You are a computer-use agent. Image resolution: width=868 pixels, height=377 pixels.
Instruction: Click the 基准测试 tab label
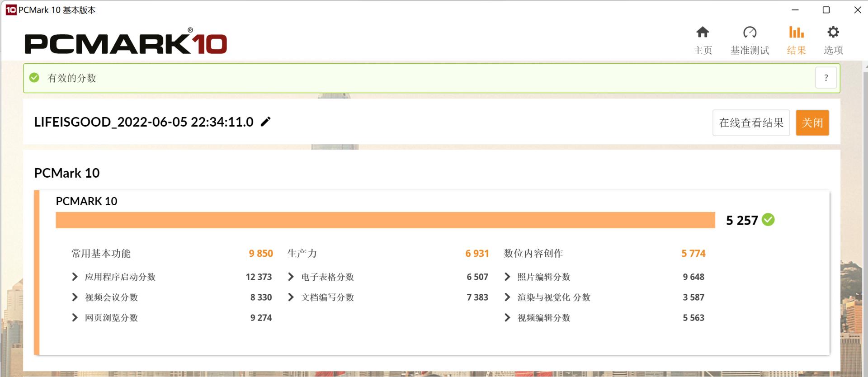[x=750, y=50]
